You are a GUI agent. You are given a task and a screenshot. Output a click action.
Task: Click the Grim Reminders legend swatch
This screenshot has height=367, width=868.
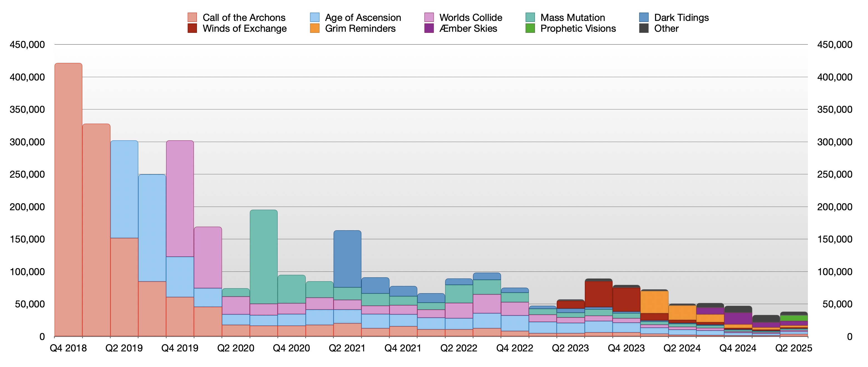pyautogui.click(x=314, y=28)
